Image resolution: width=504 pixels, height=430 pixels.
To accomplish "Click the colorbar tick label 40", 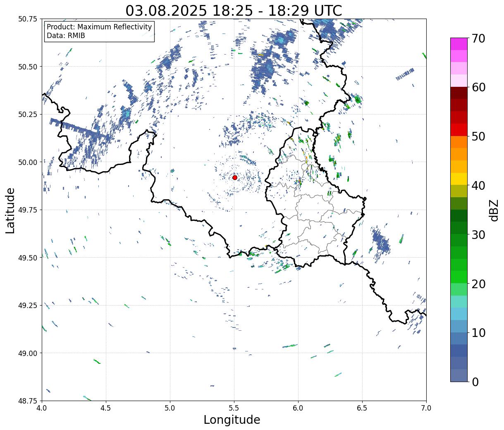I will pos(478,186).
